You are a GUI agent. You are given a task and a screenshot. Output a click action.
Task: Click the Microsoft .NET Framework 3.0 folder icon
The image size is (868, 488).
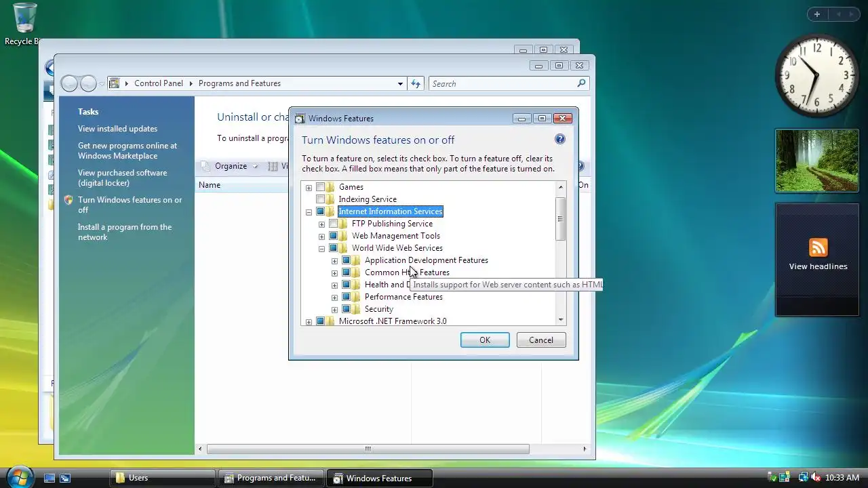[330, 321]
